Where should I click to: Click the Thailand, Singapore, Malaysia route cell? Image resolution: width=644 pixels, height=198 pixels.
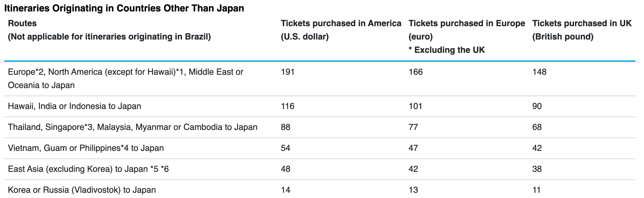[x=132, y=127]
